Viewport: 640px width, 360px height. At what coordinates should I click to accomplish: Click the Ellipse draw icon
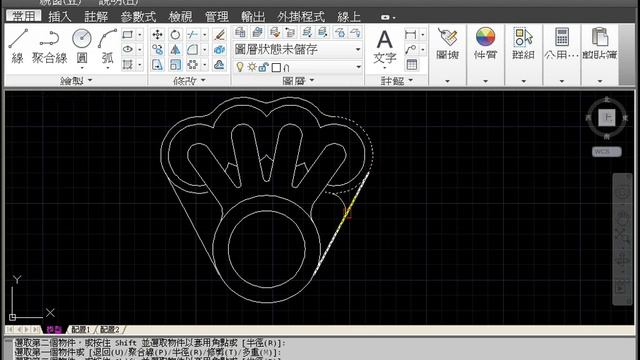128,49
